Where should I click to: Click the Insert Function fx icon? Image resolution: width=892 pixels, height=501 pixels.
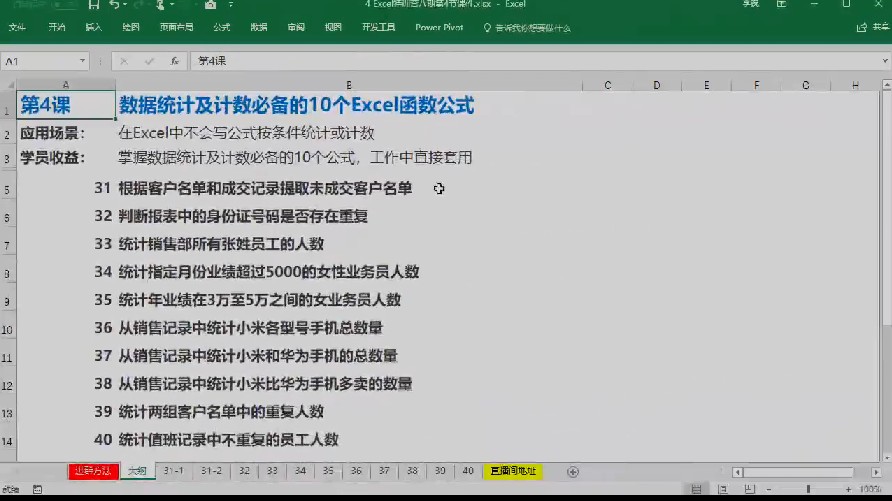tap(175, 61)
